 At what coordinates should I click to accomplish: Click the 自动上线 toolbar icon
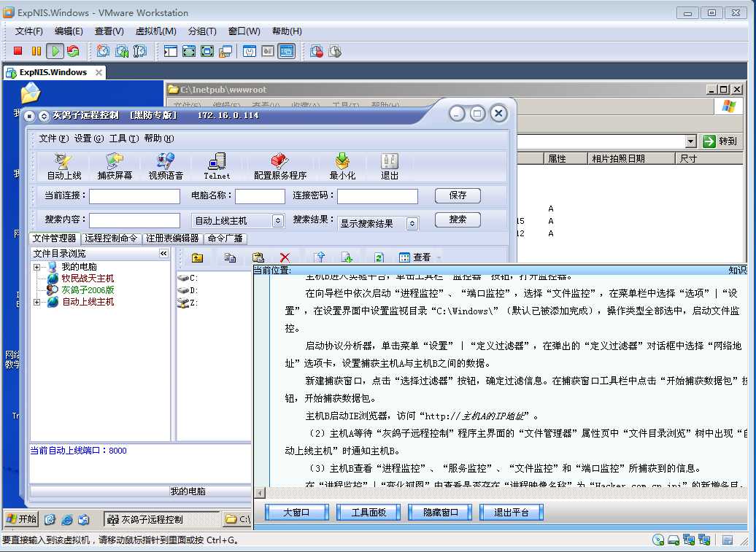(x=64, y=167)
